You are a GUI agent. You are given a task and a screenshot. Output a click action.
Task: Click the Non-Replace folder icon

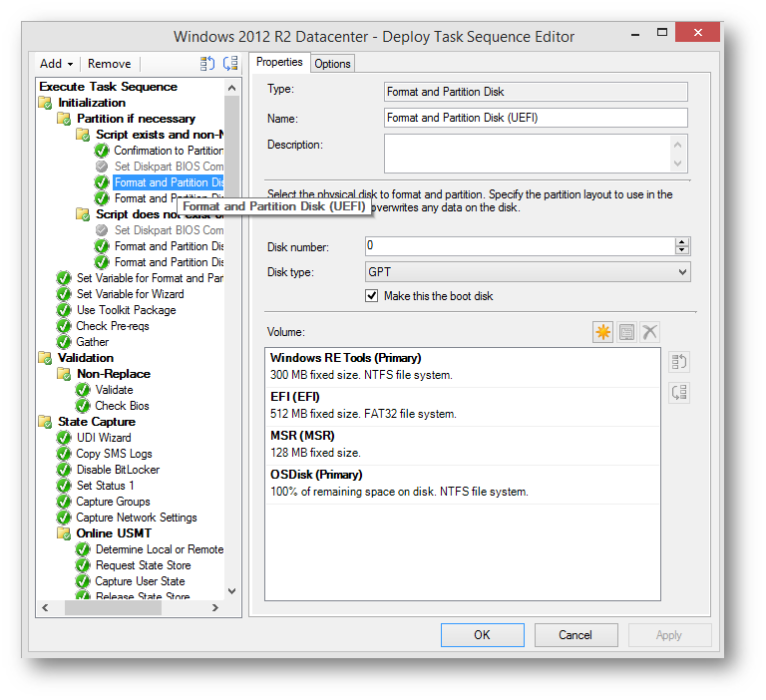(64, 374)
